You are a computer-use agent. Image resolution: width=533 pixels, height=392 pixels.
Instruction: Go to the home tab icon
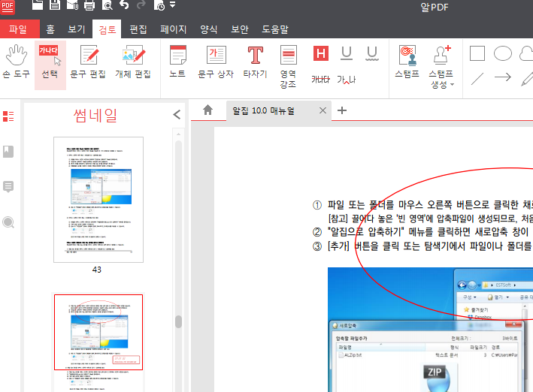click(x=207, y=110)
